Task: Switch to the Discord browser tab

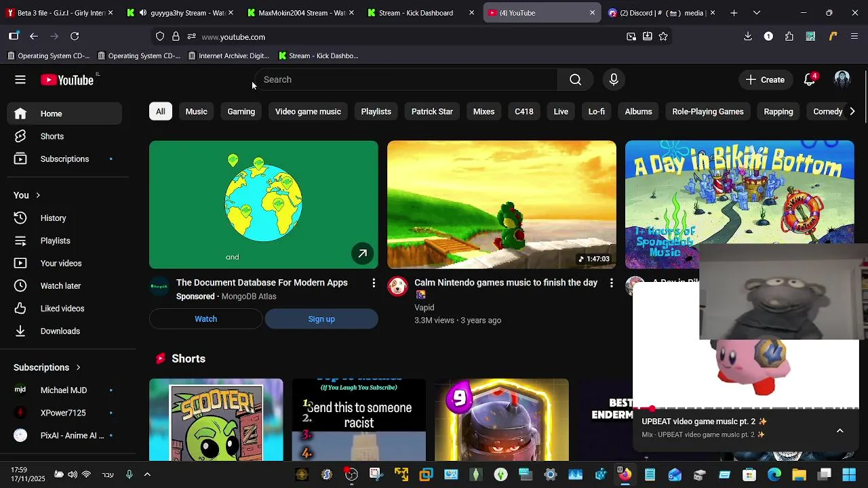Action: click(x=662, y=13)
